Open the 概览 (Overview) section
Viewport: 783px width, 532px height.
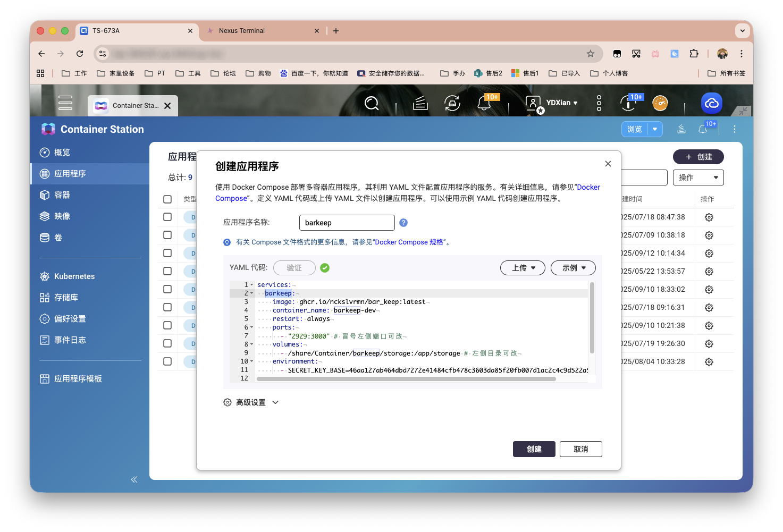coord(61,152)
